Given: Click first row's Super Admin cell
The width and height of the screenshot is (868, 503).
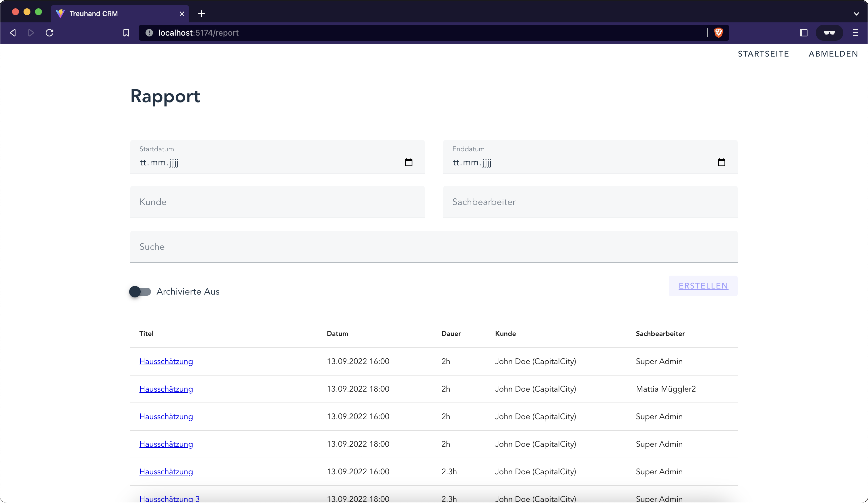Looking at the screenshot, I should coord(659,361).
